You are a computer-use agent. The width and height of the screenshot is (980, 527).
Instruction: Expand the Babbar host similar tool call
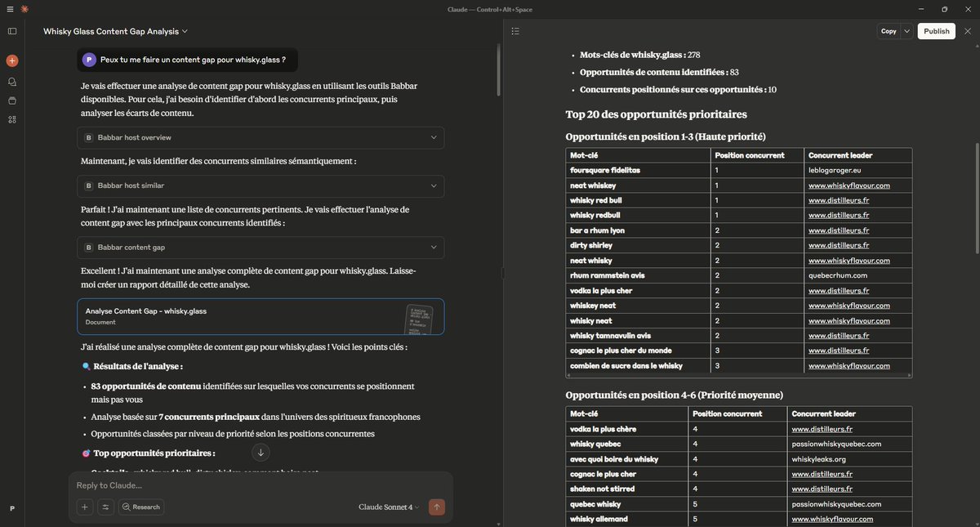pos(261,186)
